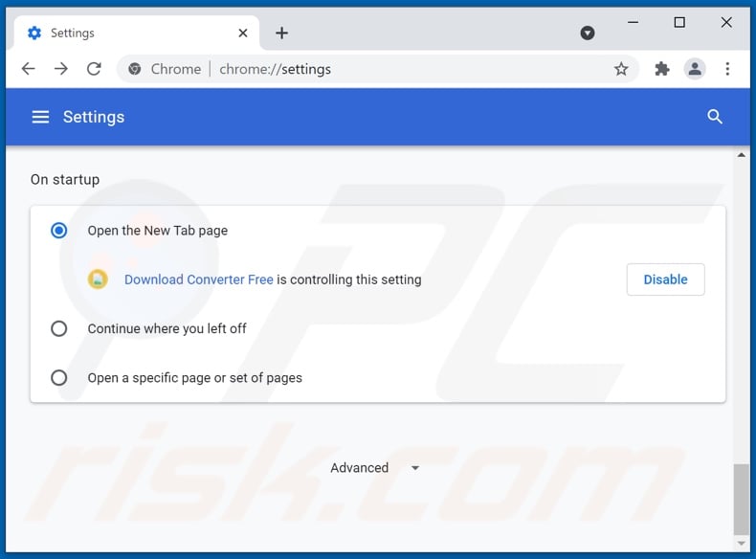Image resolution: width=756 pixels, height=559 pixels.
Task: Select Open a specific page or set of pages
Action: [58, 378]
